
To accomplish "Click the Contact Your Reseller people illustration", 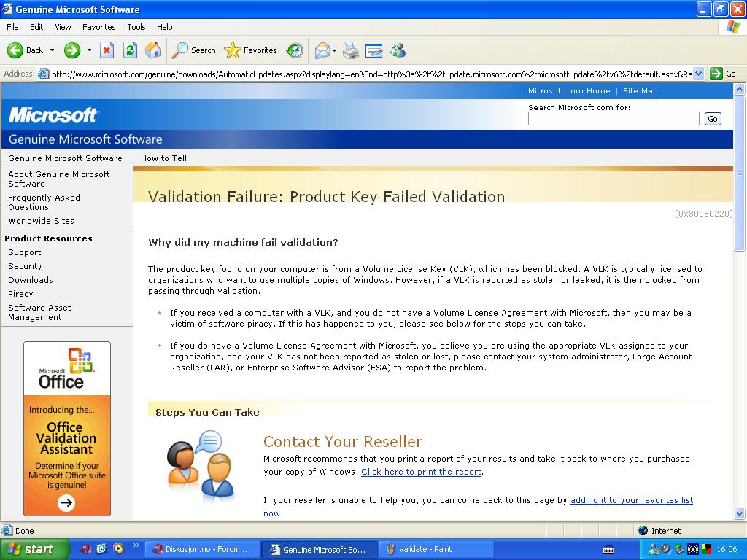I will [x=201, y=465].
